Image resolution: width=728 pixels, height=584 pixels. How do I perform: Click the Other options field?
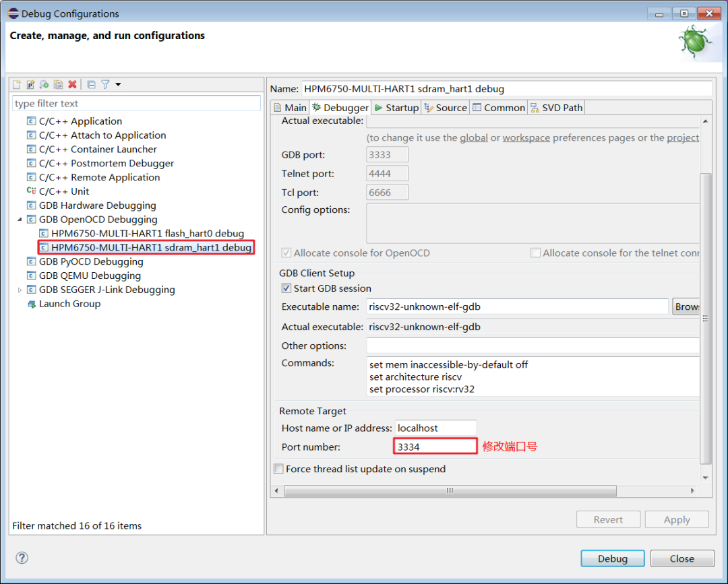click(533, 346)
